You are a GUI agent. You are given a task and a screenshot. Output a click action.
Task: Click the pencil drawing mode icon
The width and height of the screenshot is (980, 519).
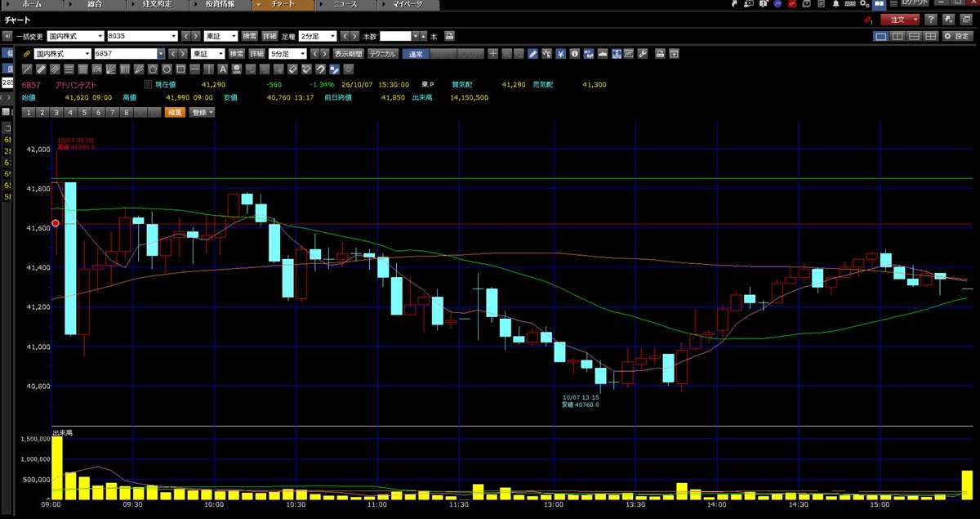532,54
